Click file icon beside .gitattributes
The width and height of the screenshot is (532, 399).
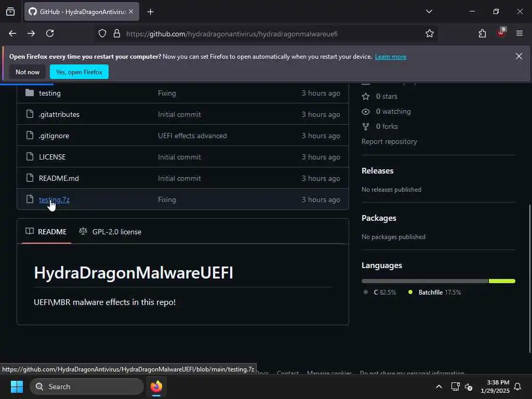pyautogui.click(x=30, y=114)
